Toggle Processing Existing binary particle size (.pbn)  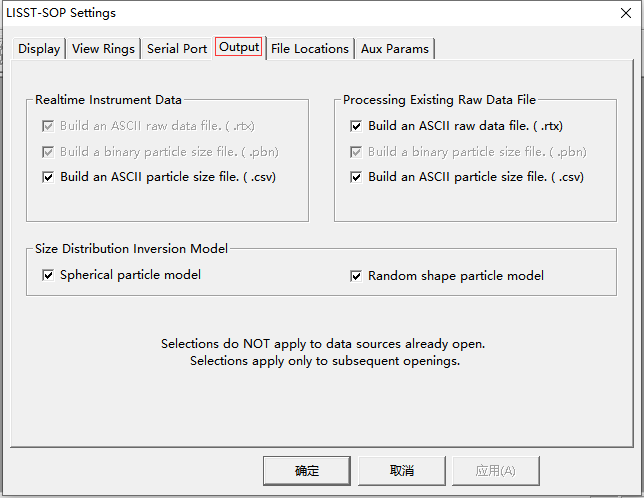(x=356, y=152)
